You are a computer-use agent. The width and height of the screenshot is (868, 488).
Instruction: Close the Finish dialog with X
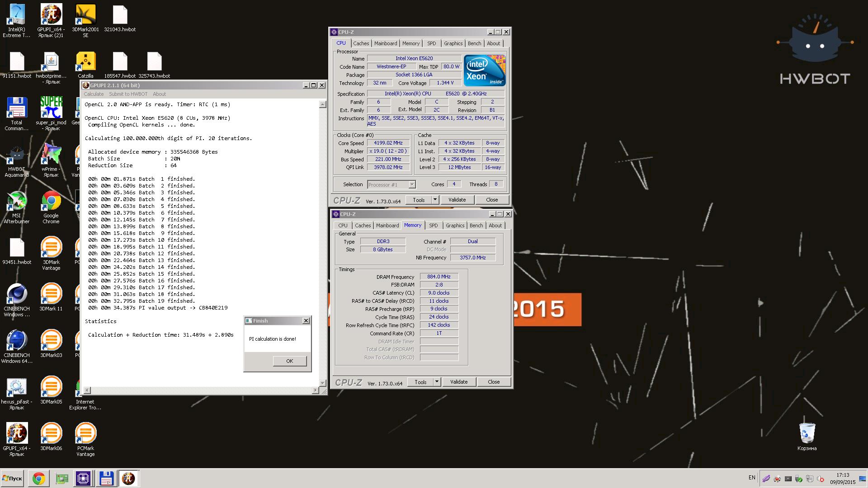tap(306, 320)
